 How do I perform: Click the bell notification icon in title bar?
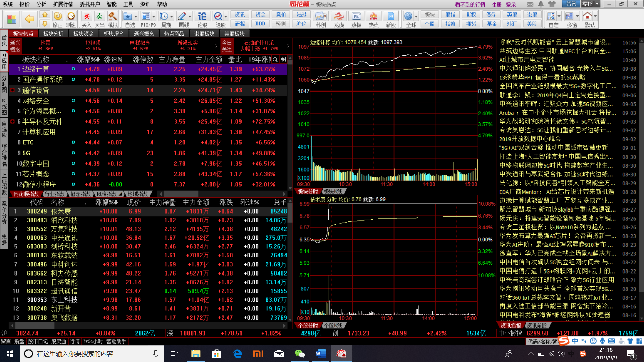click(541, 4)
